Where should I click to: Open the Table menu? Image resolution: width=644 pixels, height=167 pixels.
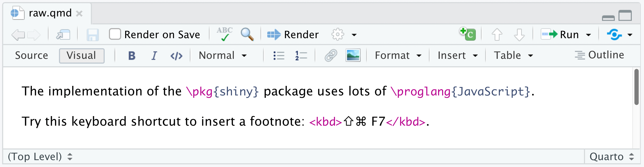click(x=513, y=55)
